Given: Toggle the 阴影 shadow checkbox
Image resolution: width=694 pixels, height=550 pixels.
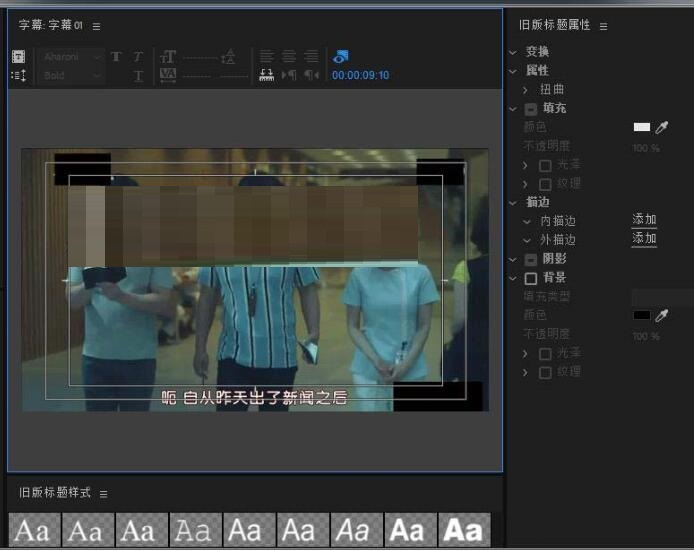Looking at the screenshot, I should 531,259.
